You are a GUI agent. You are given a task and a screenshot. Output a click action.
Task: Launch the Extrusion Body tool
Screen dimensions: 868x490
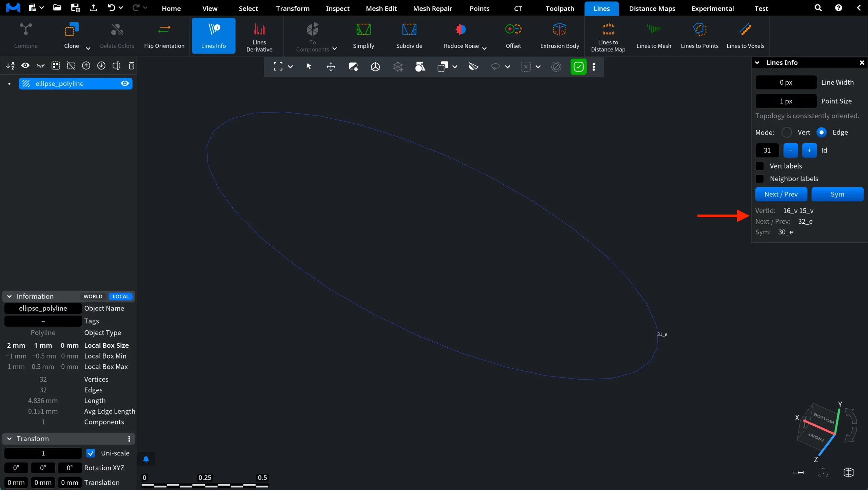click(559, 36)
